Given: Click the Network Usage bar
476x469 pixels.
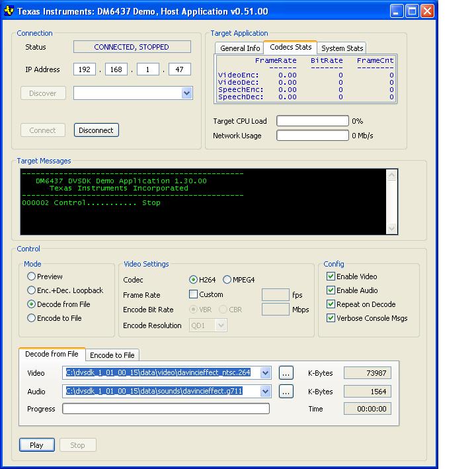Looking at the screenshot, I should pyautogui.click(x=312, y=136).
